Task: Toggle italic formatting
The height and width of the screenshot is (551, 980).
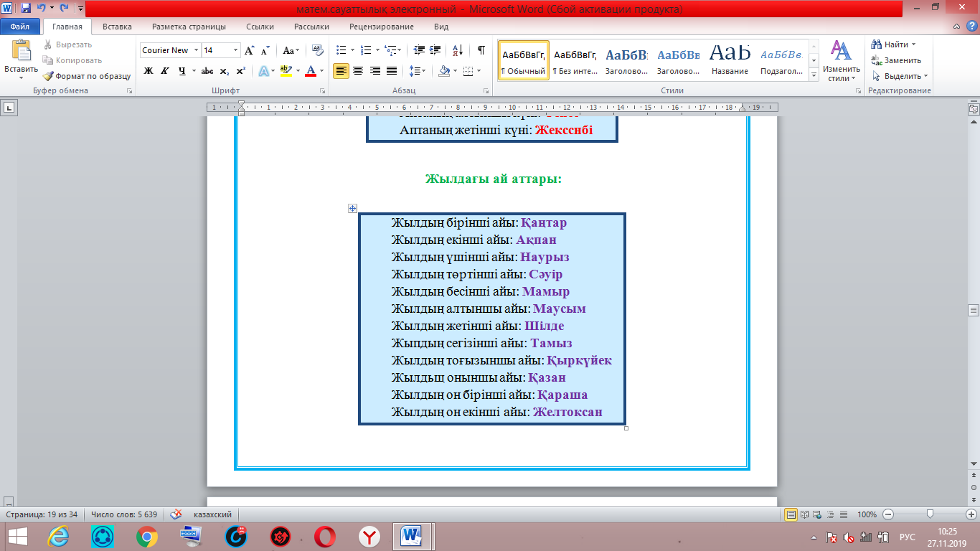Action: point(165,71)
